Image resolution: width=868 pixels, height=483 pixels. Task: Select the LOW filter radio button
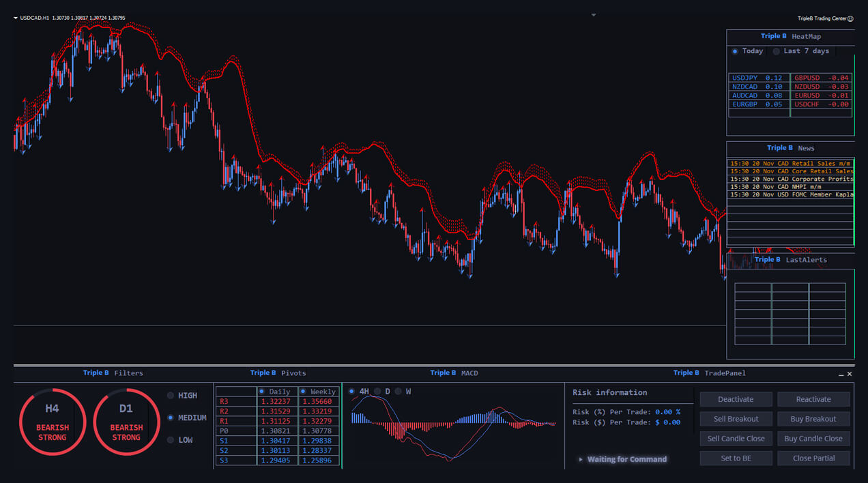coord(171,440)
